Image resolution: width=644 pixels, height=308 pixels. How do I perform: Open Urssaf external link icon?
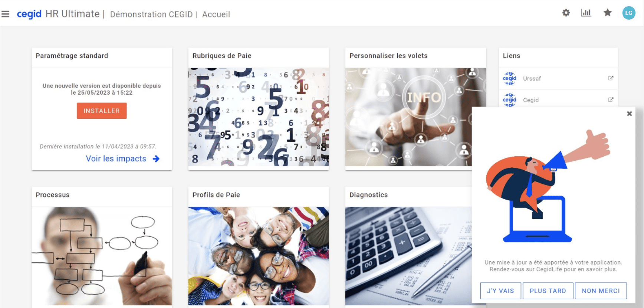click(x=611, y=78)
